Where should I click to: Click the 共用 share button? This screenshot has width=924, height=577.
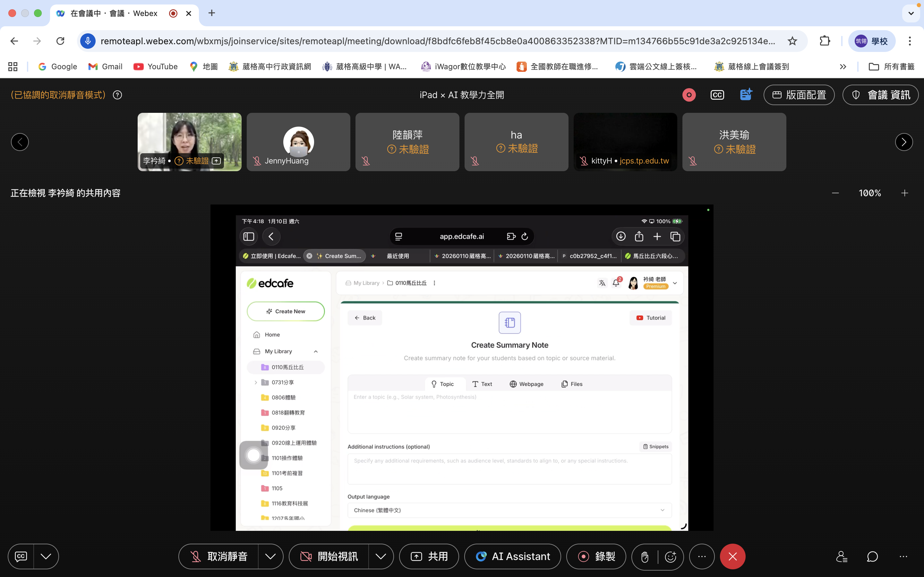pos(429,557)
